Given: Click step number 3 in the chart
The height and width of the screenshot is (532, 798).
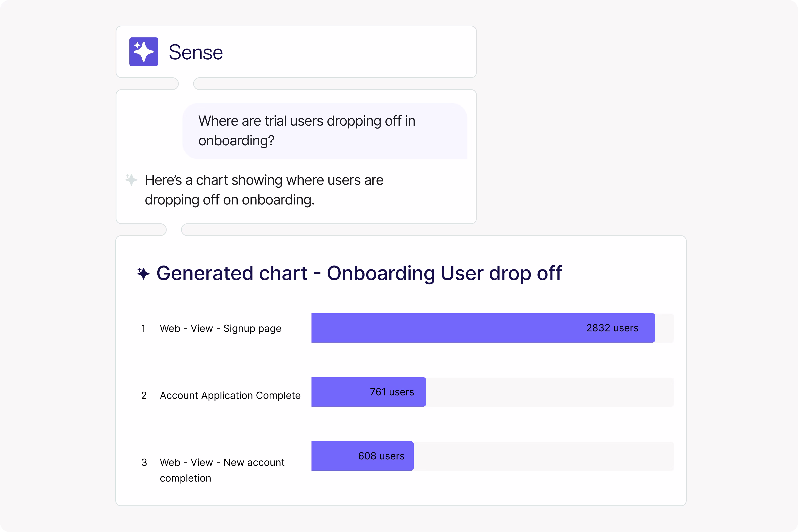Looking at the screenshot, I should tap(144, 462).
